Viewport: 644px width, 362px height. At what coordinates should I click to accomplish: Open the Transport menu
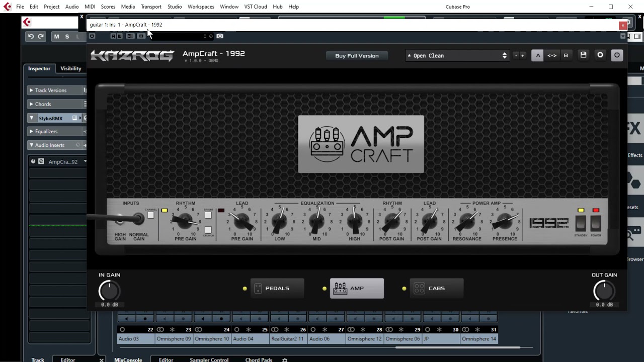151,7
